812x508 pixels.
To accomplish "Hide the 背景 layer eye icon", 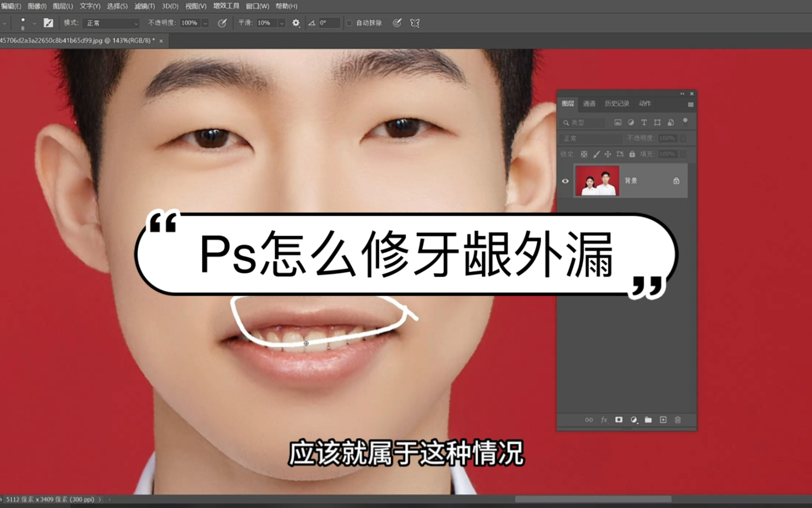I will pos(565,181).
